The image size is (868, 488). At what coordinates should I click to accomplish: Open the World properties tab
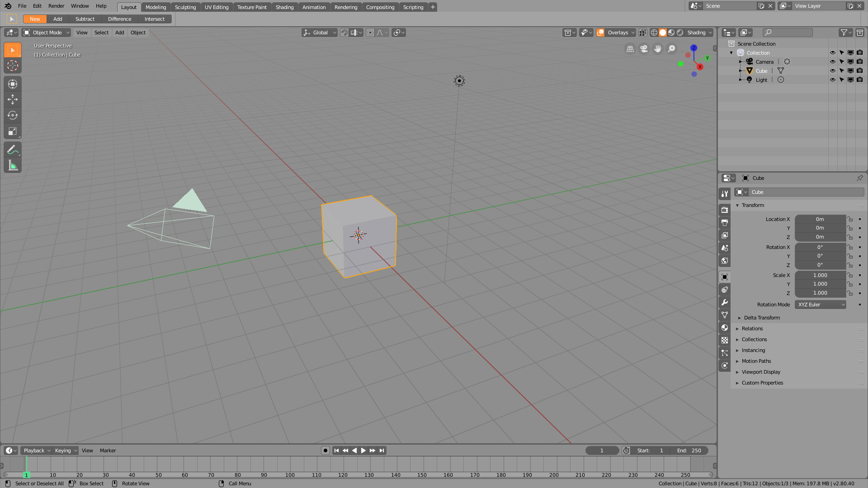tap(725, 261)
